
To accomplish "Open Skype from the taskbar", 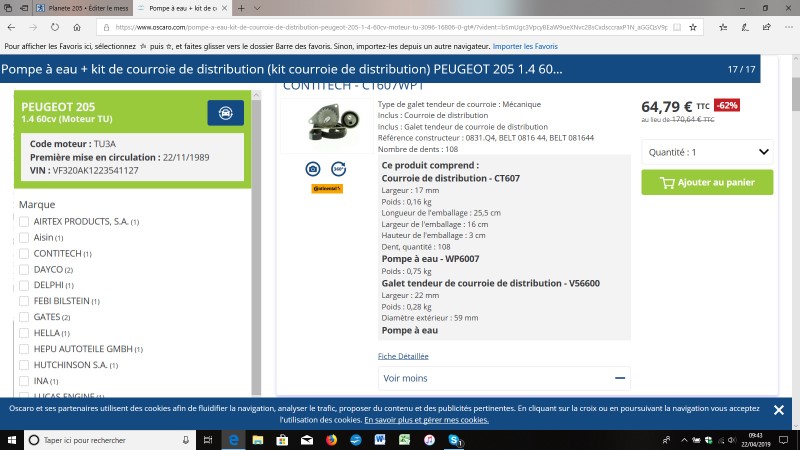I will tap(454, 440).
